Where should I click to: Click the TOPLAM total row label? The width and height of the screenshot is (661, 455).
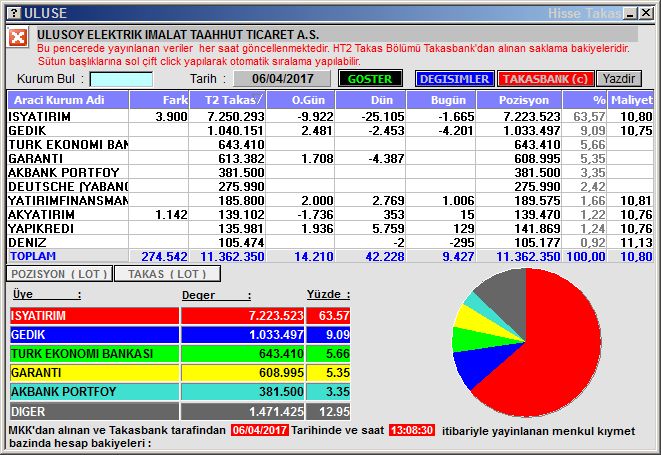click(x=33, y=256)
